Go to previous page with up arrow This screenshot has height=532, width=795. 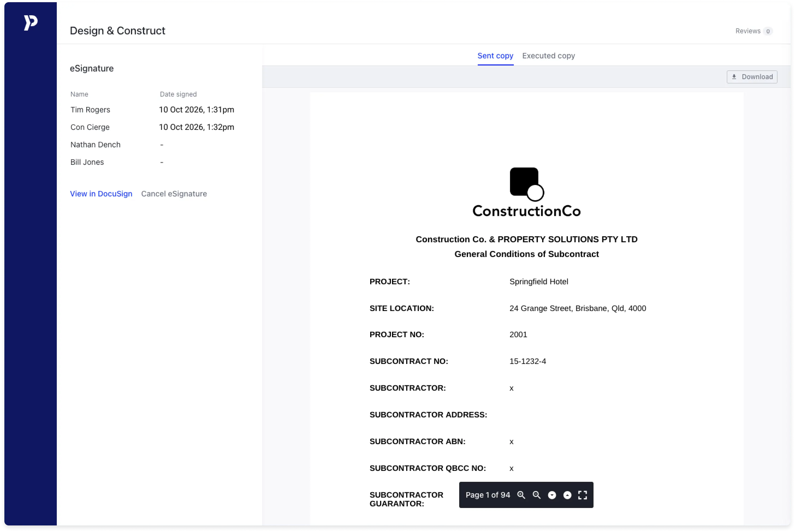[x=567, y=495]
